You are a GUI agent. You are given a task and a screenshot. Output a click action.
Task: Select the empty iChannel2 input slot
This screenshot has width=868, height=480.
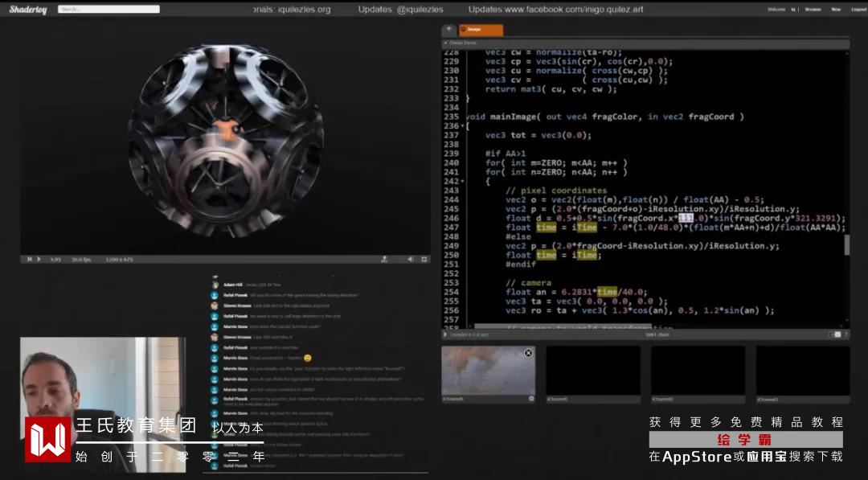click(698, 371)
